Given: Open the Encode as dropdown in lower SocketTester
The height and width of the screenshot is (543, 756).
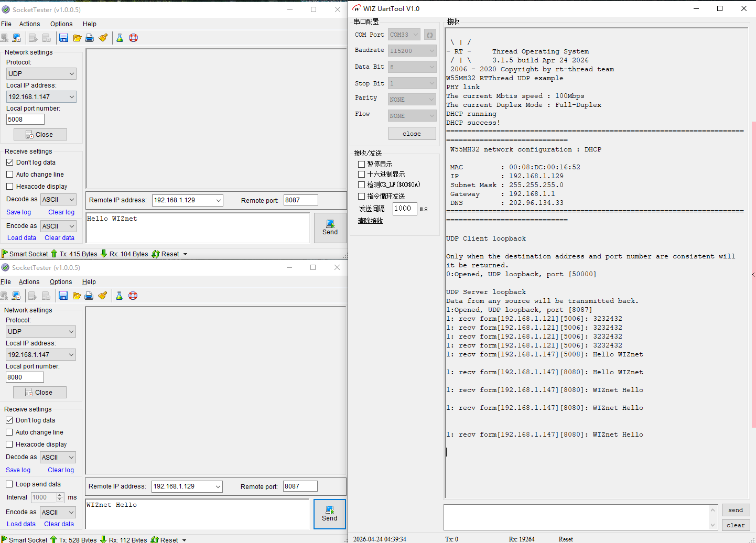Looking at the screenshot, I should pyautogui.click(x=58, y=513).
